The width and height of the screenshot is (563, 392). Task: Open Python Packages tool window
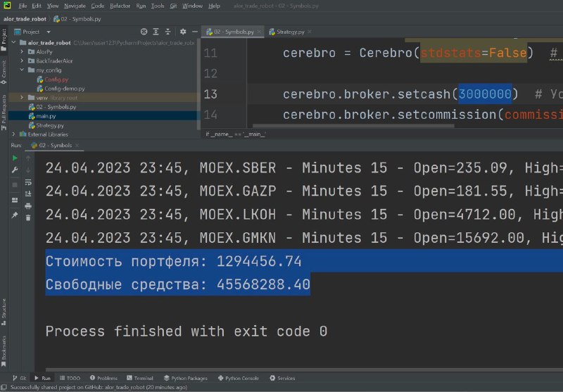(188, 378)
